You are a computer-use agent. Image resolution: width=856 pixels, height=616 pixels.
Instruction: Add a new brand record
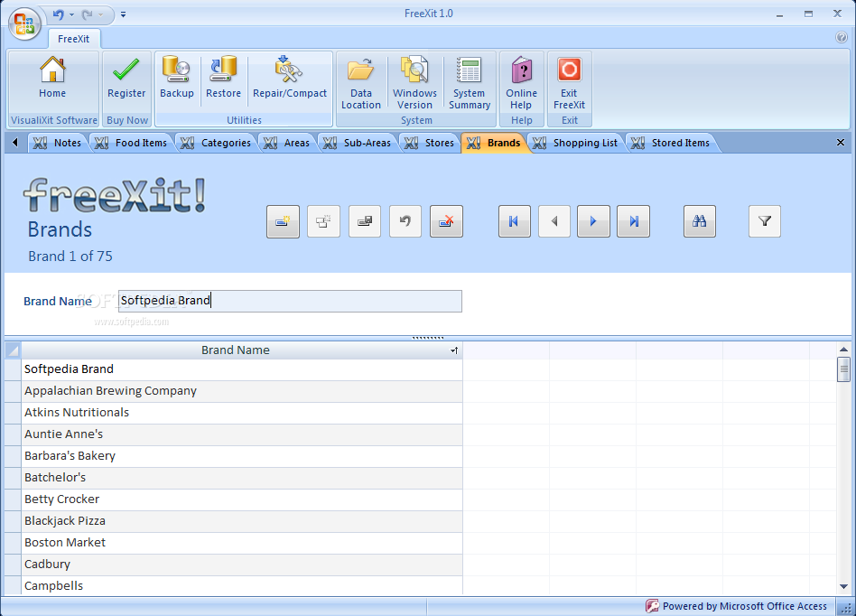point(283,221)
